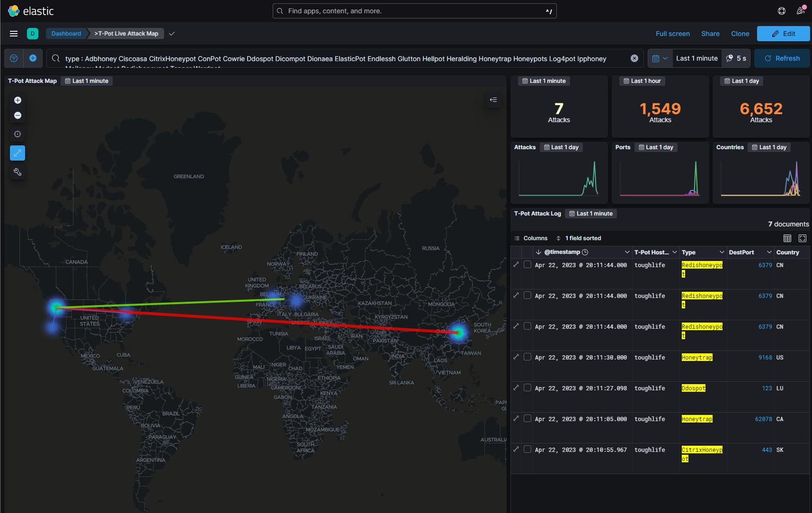Open the 6,652 Attacks panel time badge
This screenshot has width=812, height=513.
tap(742, 81)
